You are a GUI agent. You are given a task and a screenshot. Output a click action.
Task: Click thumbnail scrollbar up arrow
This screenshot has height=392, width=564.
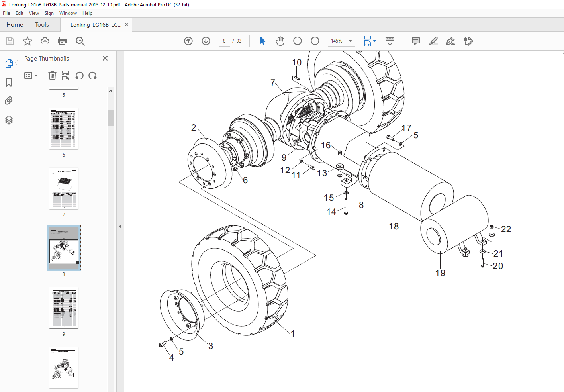pyautogui.click(x=111, y=91)
